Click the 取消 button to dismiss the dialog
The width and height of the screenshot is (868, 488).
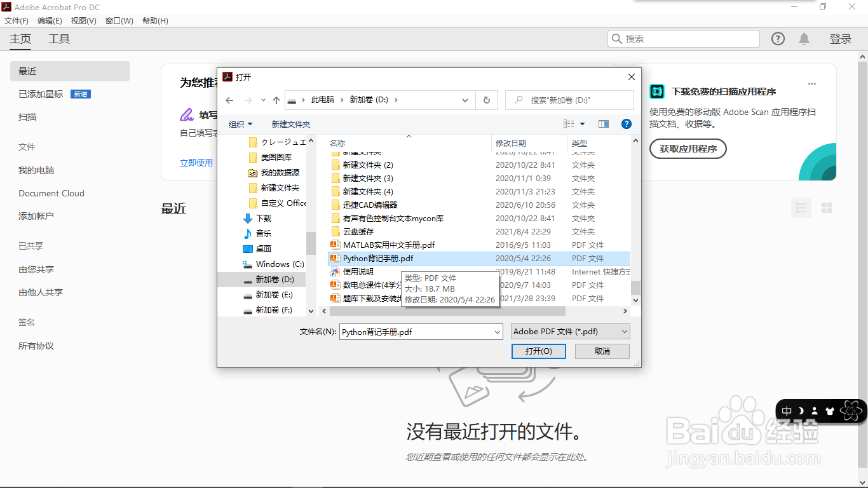click(601, 351)
